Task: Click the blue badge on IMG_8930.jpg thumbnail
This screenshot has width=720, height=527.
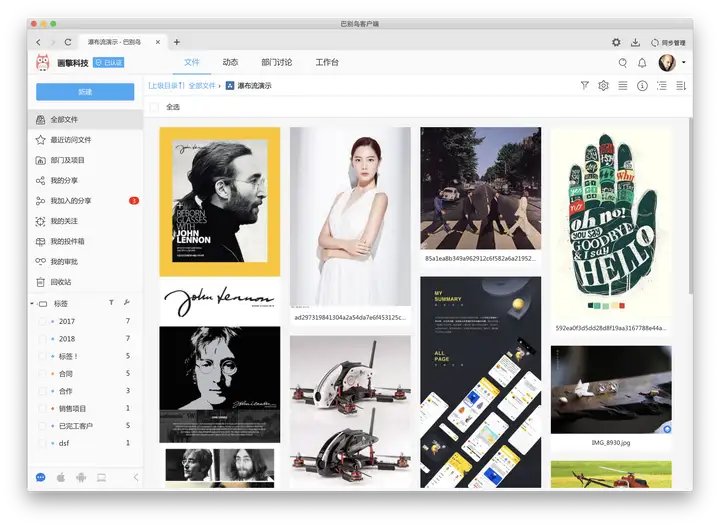Action: click(x=667, y=429)
